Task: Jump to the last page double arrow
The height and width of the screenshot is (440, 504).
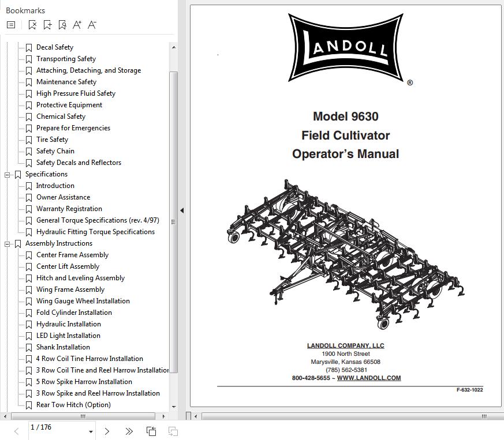Action: [x=129, y=431]
